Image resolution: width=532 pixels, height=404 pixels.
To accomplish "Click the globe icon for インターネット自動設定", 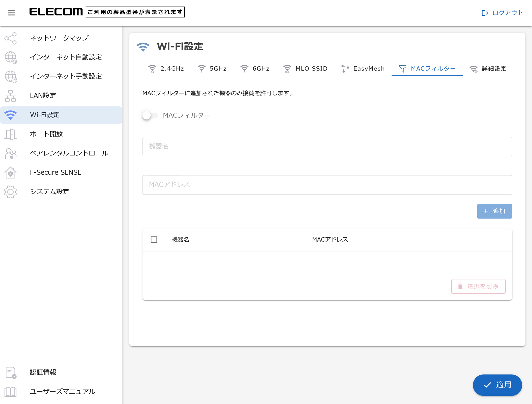I will tap(11, 57).
